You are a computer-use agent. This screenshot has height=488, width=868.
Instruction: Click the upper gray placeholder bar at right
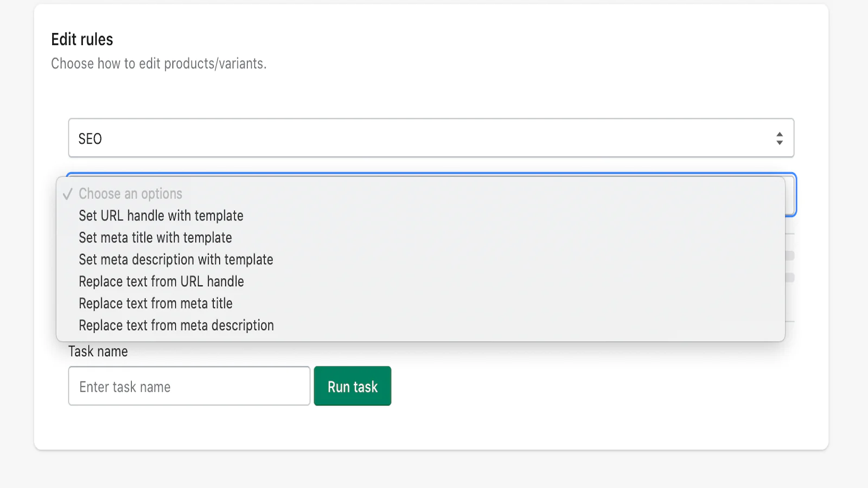790,255
